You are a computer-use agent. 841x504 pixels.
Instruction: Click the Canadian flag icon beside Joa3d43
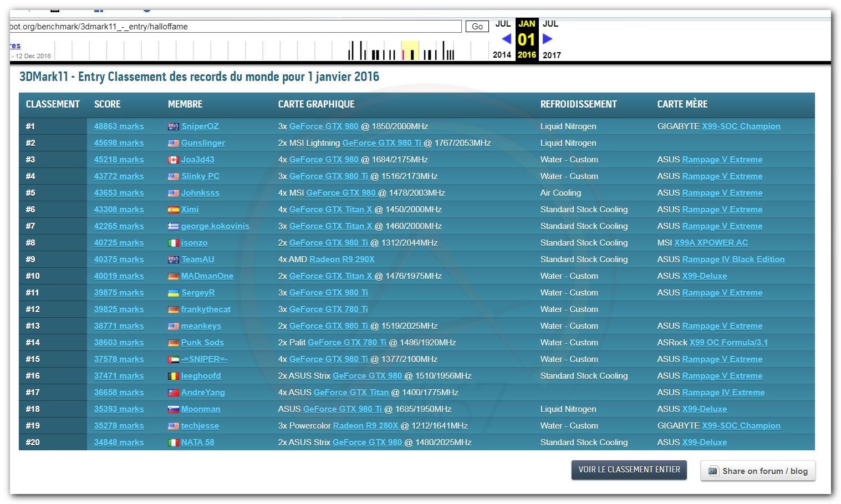[x=174, y=160]
